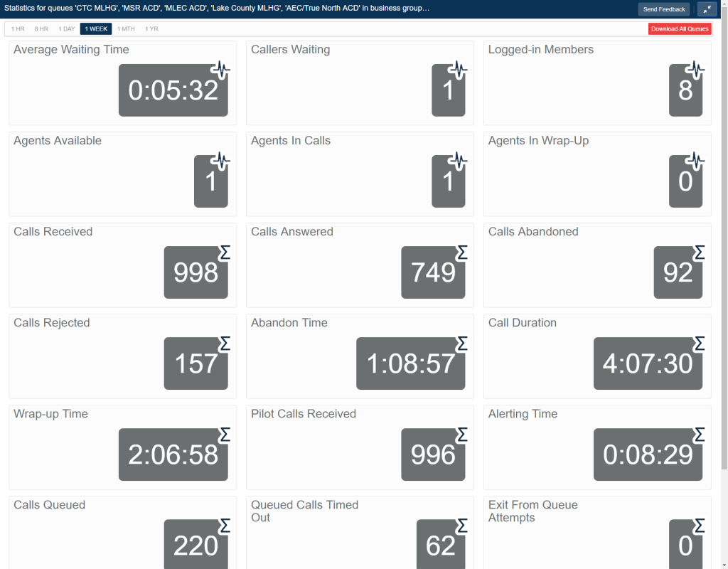Viewport: 728px width, 569px height.
Task: Switch to the 1 DAY time range
Action: 66,28
